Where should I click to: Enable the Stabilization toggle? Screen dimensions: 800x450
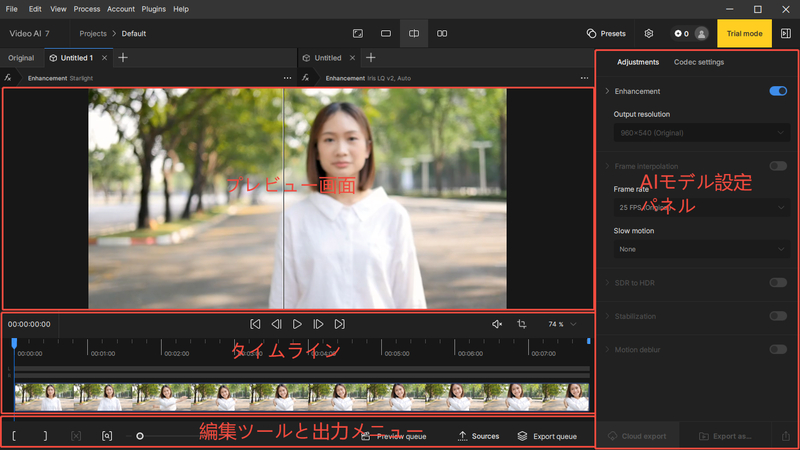pyautogui.click(x=778, y=316)
